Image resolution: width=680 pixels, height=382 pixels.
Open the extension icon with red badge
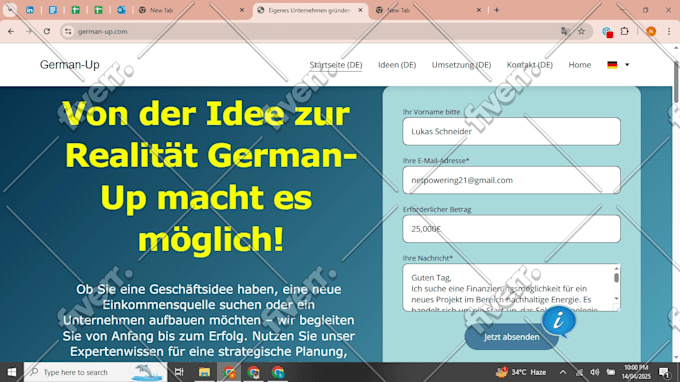[607, 32]
